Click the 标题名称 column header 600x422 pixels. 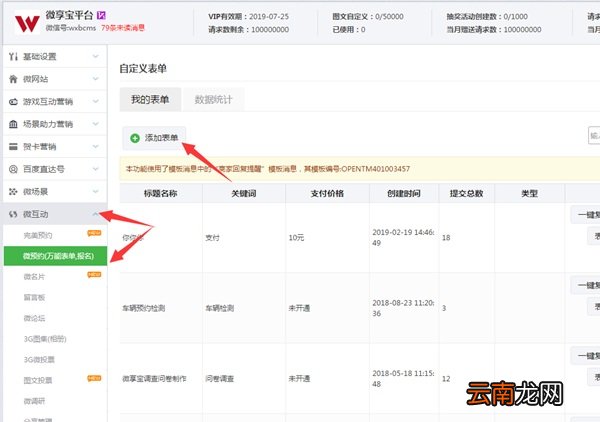coord(161,194)
